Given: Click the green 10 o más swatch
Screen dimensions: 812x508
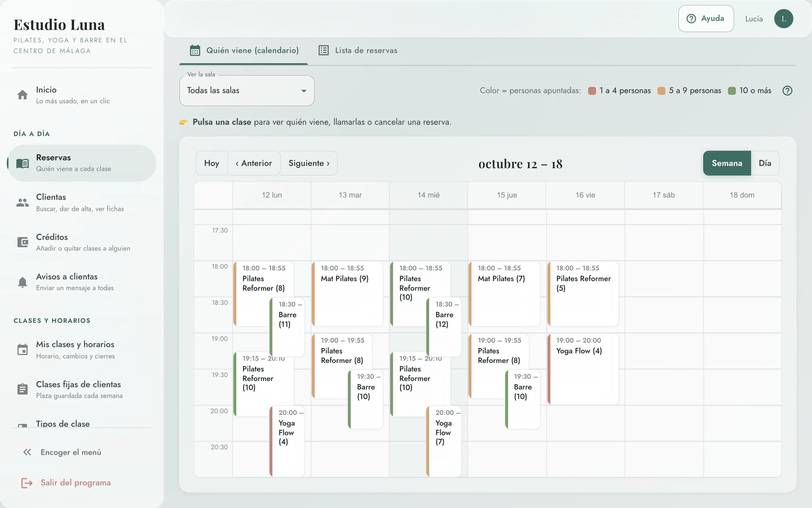Looking at the screenshot, I should click(x=732, y=91).
